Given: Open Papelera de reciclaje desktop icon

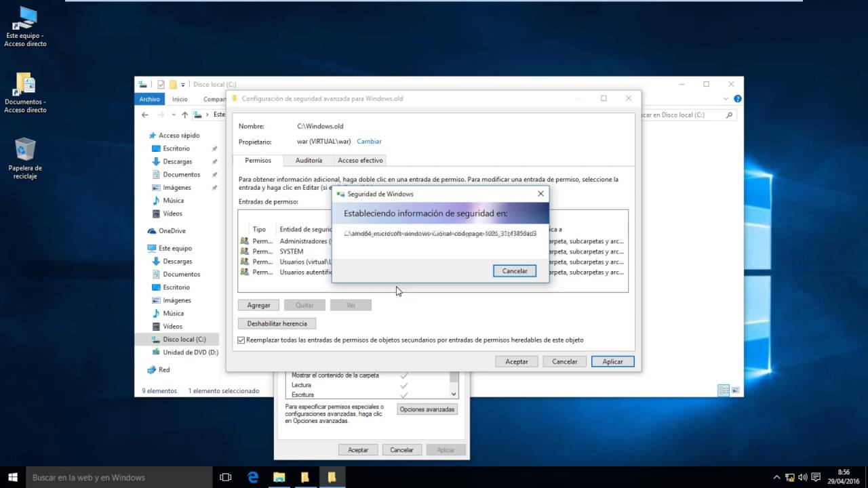Looking at the screenshot, I should coord(25,159).
